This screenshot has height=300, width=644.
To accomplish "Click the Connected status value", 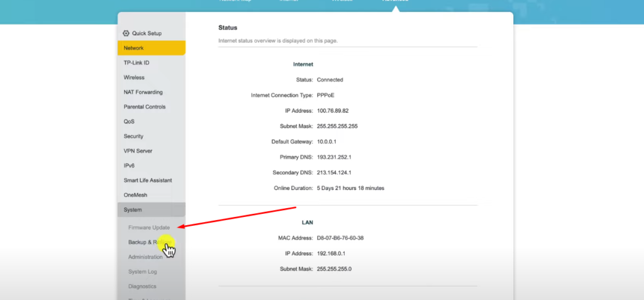I will [330, 80].
